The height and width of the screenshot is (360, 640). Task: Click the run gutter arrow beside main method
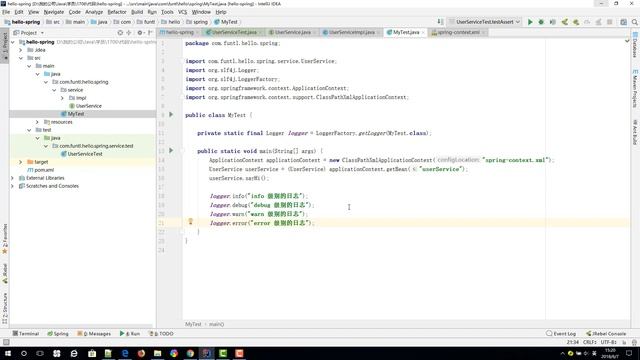171,151
